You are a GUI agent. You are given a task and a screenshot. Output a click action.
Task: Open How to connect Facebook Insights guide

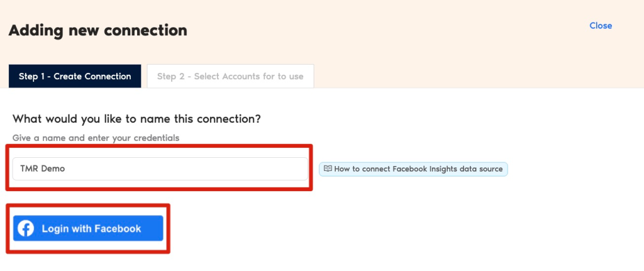point(414,169)
